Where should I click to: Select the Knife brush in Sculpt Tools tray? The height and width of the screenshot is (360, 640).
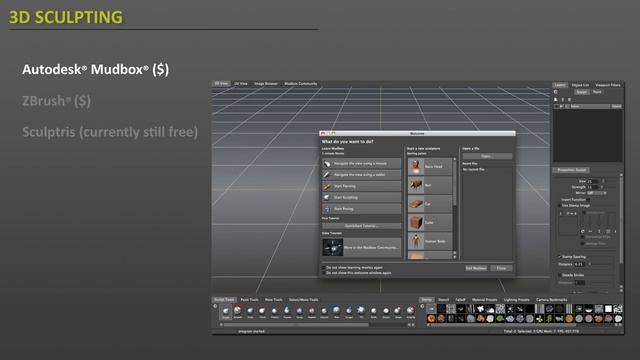click(373, 312)
